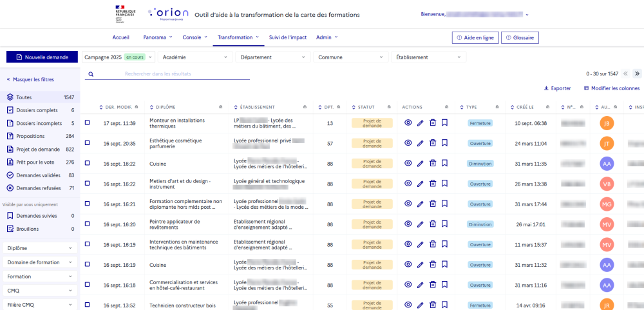Bookmark the Peintre applicateur de revêtements request
644x310 pixels.
(444, 224)
